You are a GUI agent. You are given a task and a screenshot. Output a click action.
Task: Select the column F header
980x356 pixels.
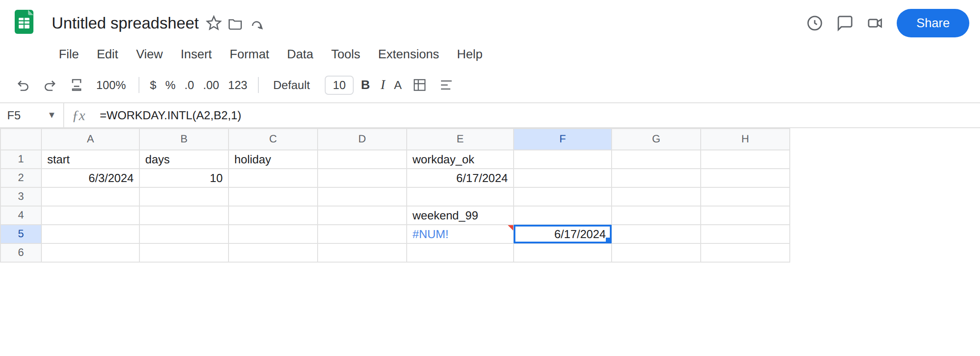(563, 139)
